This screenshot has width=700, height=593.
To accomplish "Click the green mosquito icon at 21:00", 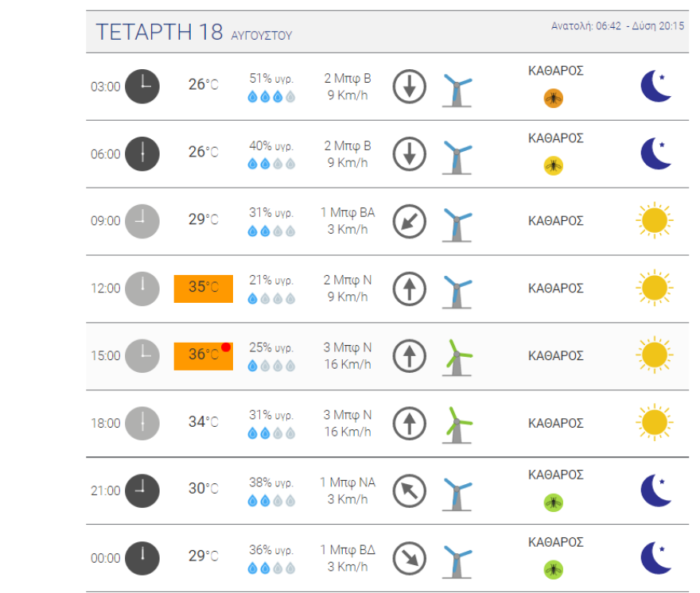I will tap(553, 502).
